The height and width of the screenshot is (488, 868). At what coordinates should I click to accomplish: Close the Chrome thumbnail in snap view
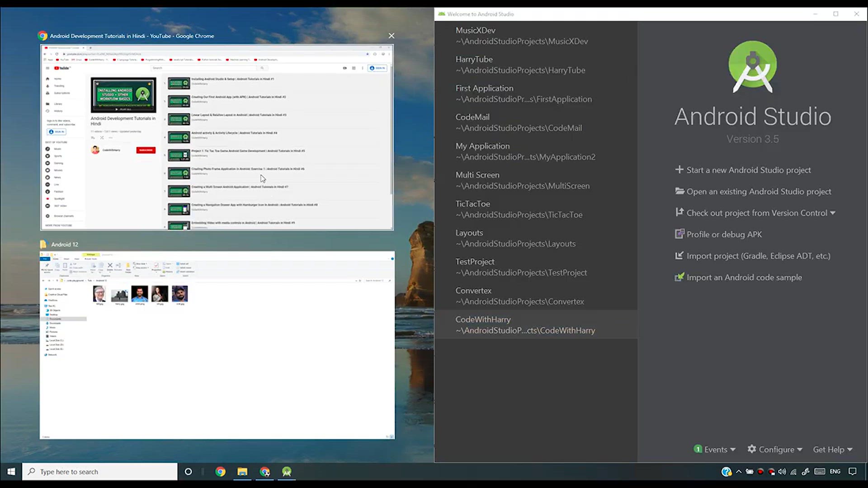tap(392, 36)
